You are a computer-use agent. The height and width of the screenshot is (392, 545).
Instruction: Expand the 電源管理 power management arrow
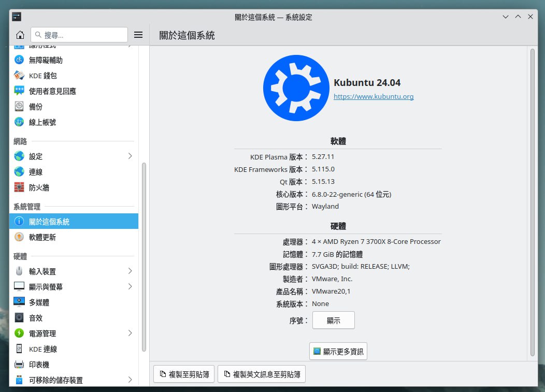tap(130, 333)
